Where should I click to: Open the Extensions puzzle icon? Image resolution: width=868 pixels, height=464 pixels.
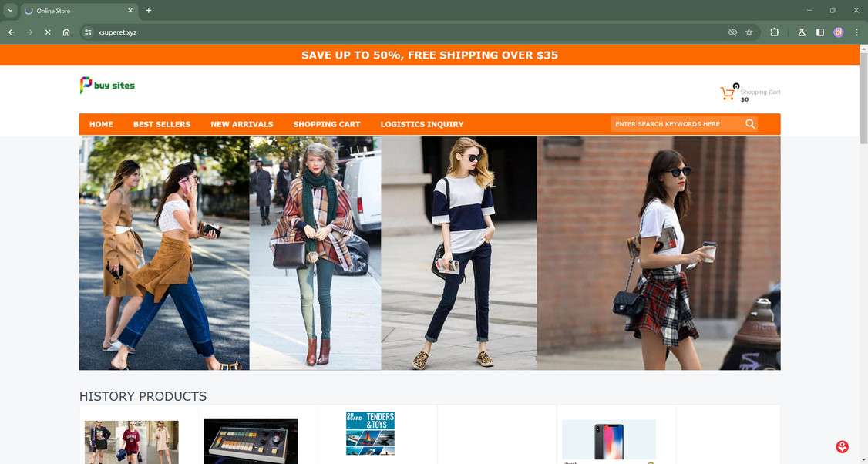pyautogui.click(x=775, y=32)
